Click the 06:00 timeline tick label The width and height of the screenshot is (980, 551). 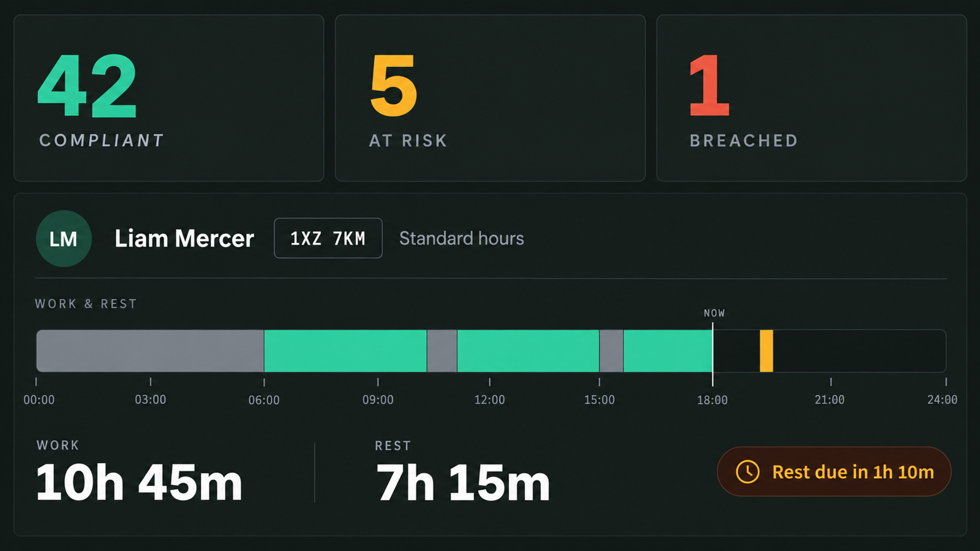(264, 400)
